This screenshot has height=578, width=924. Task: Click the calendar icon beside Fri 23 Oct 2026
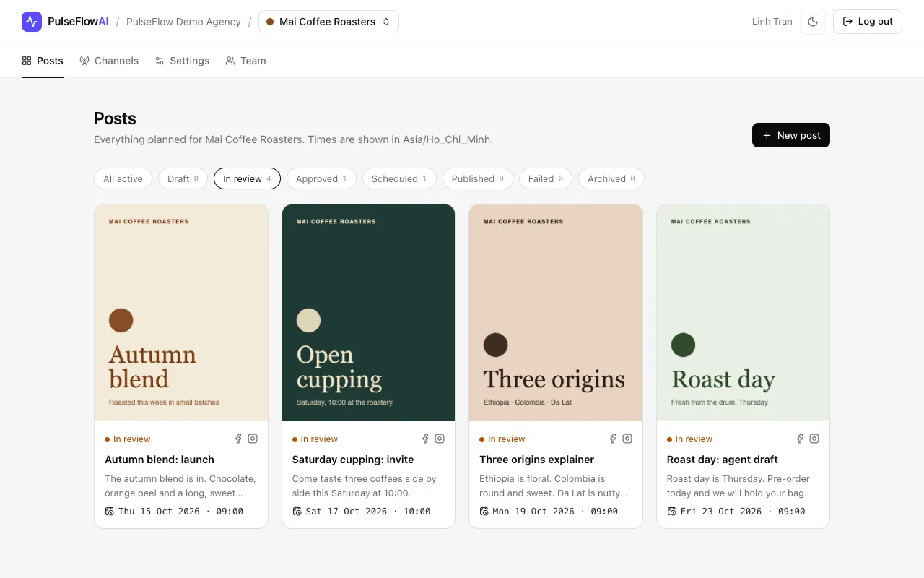pos(672,512)
